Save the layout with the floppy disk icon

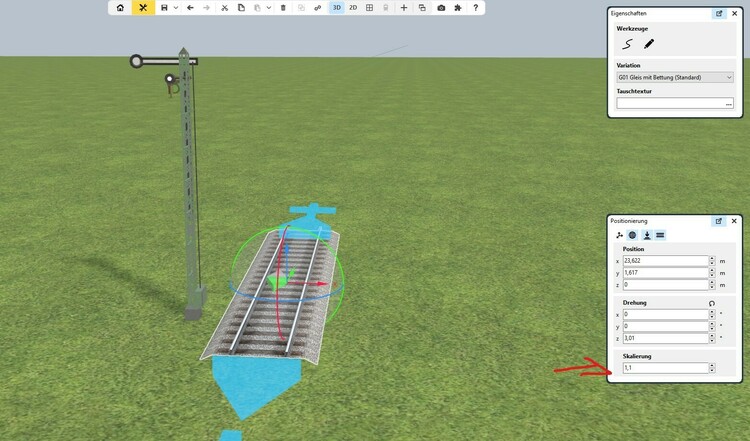[164, 8]
